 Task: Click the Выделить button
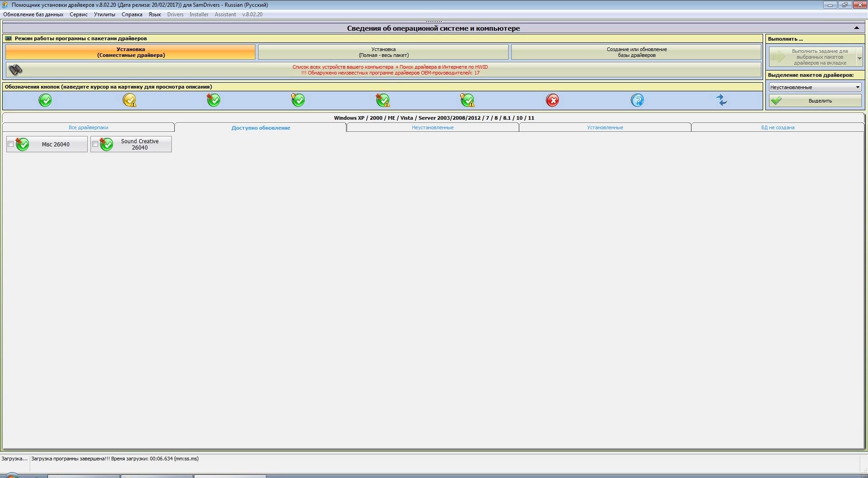coord(815,101)
